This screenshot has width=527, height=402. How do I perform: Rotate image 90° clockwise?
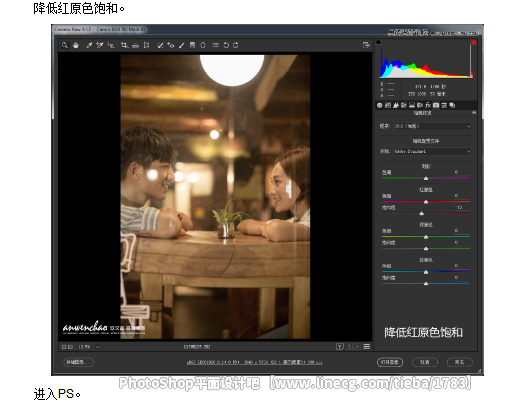coord(236,45)
